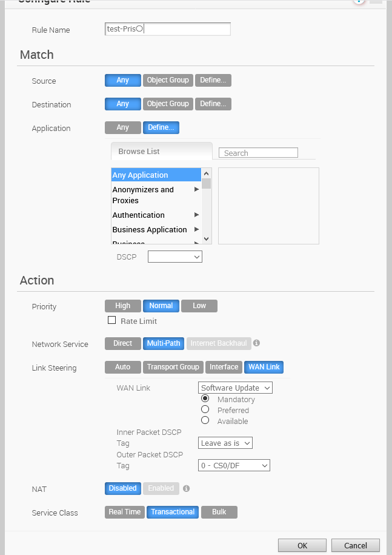The height and width of the screenshot is (555, 392).
Task: Click Define for Destination
Action: [x=213, y=104]
